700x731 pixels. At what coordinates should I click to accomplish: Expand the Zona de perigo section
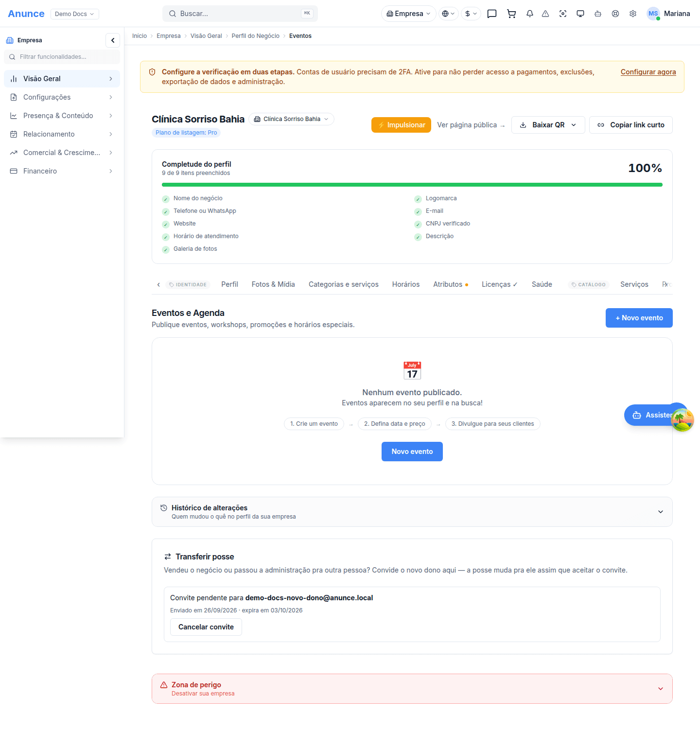coord(412,689)
